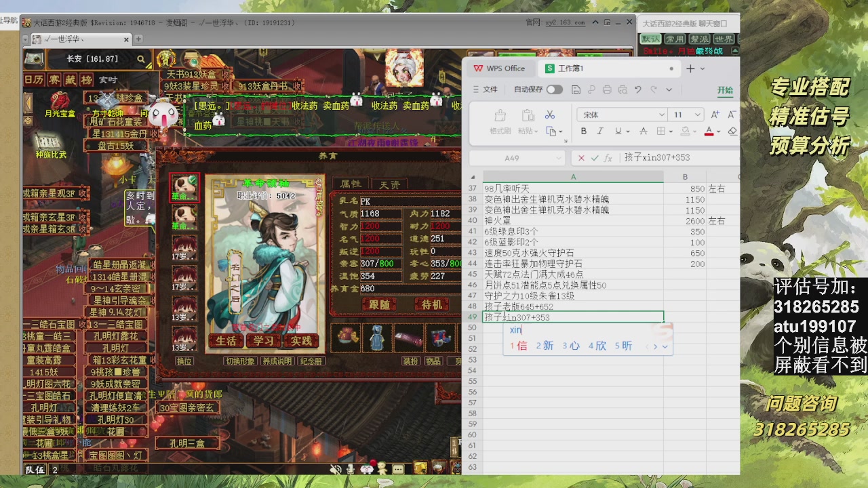Screen dimensions: 868x488
Task: Click the 跟随 follow button
Action: 380,305
